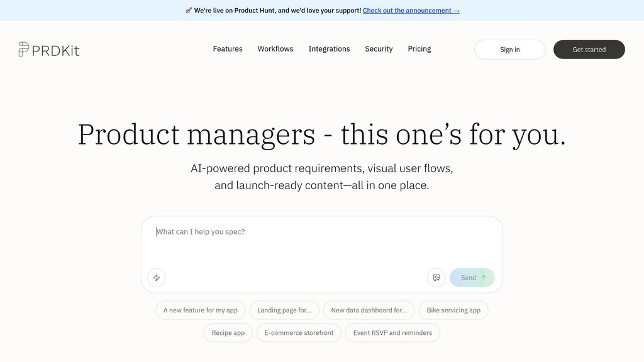The image size is (644, 362).
Task: Open the Workflows navigation item
Action: click(275, 49)
